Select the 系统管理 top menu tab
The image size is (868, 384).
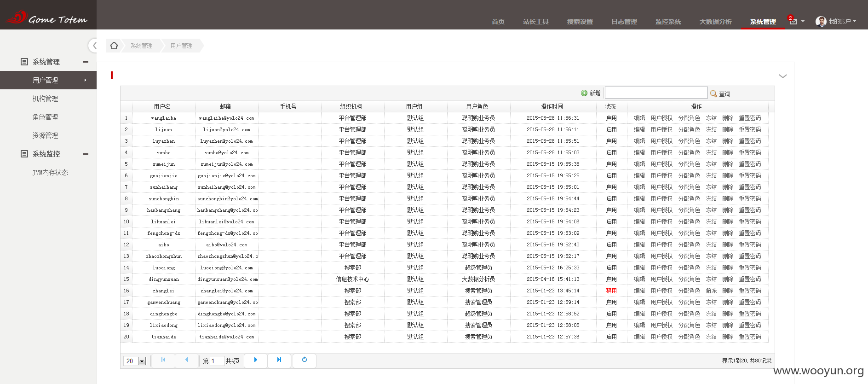tap(763, 22)
